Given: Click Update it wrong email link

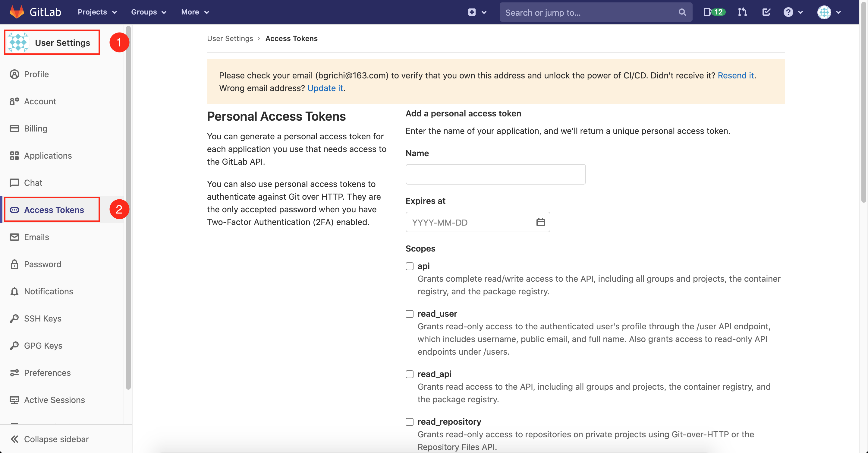Looking at the screenshot, I should (x=325, y=88).
